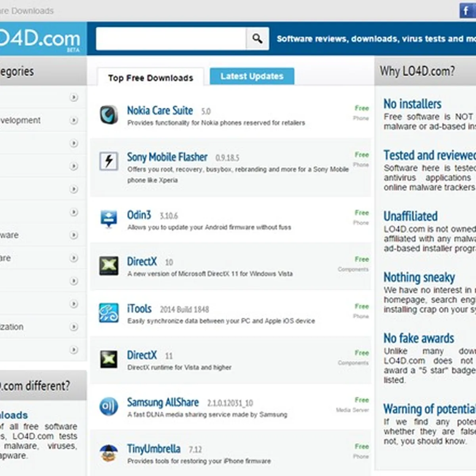Click the Nokia Care Suite app icon
The width and height of the screenshot is (476, 476).
[x=109, y=115]
